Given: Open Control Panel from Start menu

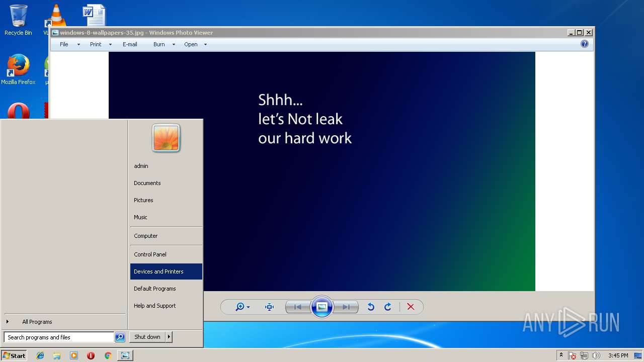Looking at the screenshot, I should point(166,254).
